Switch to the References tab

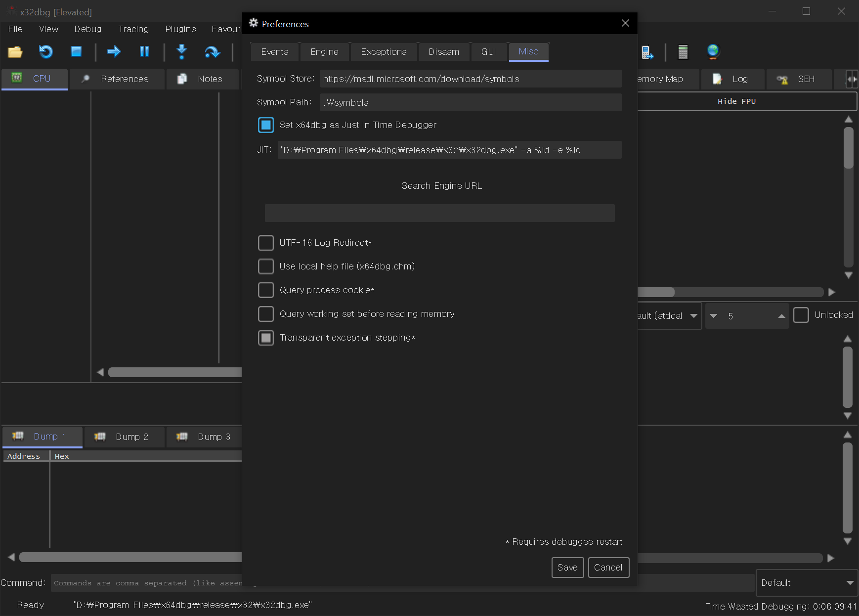coord(117,79)
